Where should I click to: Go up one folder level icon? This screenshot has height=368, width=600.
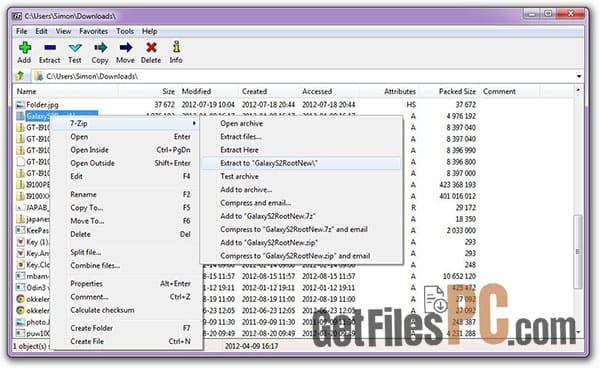(x=20, y=76)
